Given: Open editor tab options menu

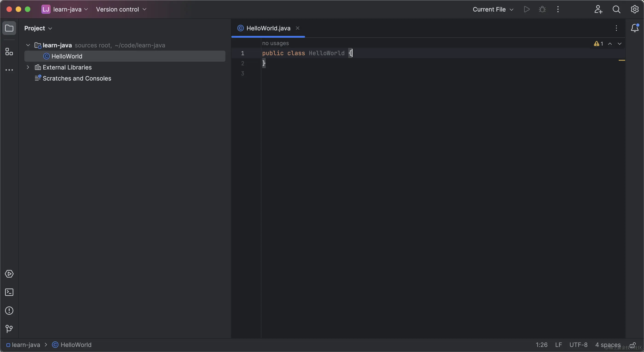Looking at the screenshot, I should (x=616, y=28).
